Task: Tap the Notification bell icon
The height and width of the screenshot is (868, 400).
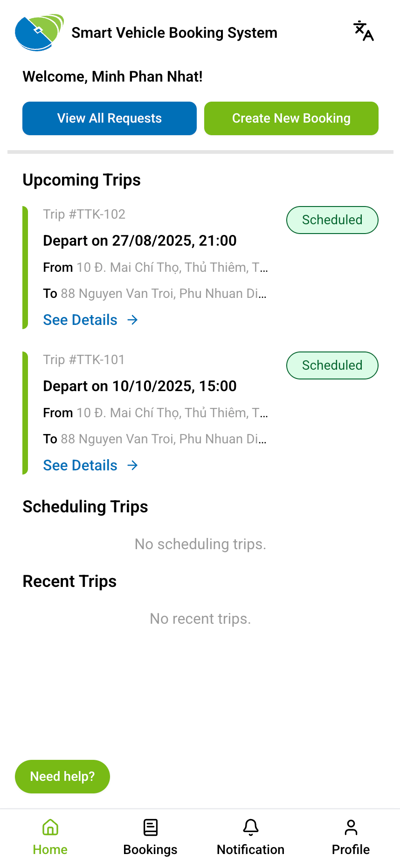Action: pyautogui.click(x=250, y=827)
